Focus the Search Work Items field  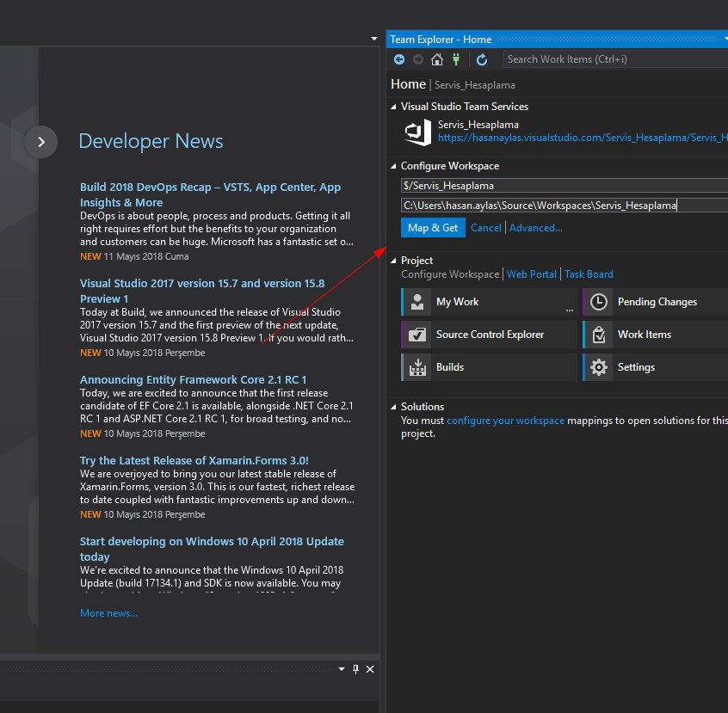(x=615, y=59)
